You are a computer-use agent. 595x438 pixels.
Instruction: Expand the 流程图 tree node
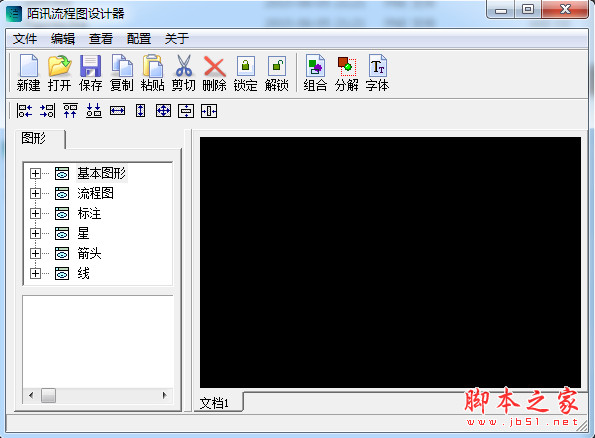[x=35, y=194]
